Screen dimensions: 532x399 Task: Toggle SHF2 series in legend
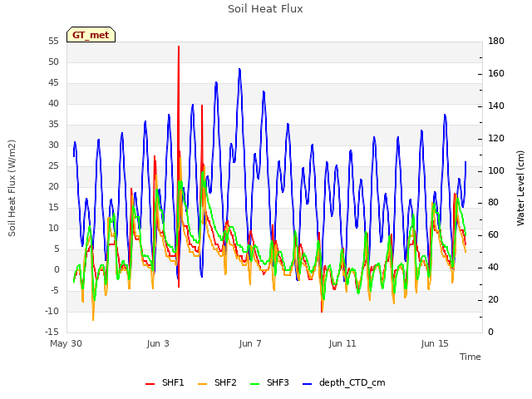(217, 382)
